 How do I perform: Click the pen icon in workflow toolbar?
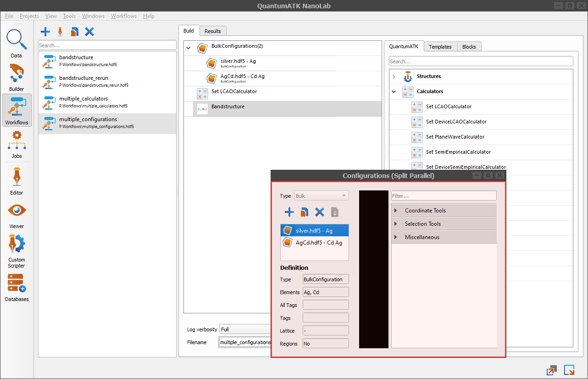60,32
